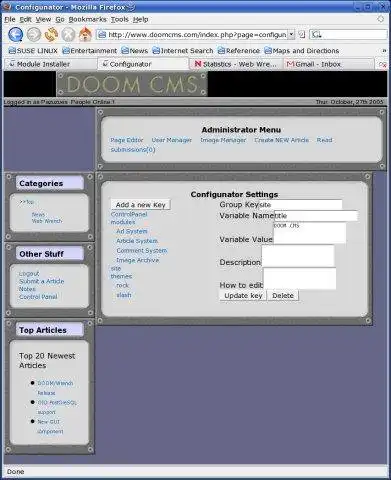Open the Go menu
This screenshot has height=480, width=391.
pyautogui.click(x=60, y=20)
